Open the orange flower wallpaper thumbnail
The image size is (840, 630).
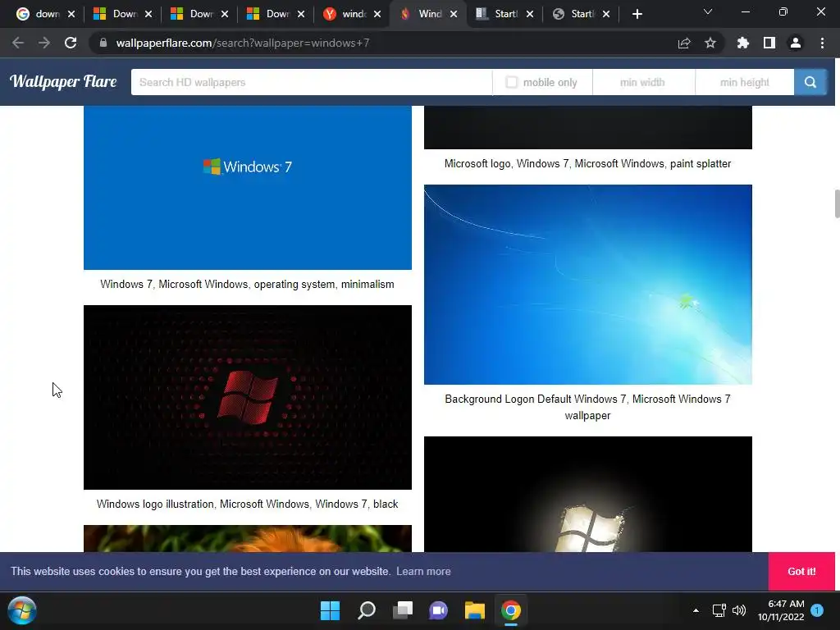(x=248, y=538)
